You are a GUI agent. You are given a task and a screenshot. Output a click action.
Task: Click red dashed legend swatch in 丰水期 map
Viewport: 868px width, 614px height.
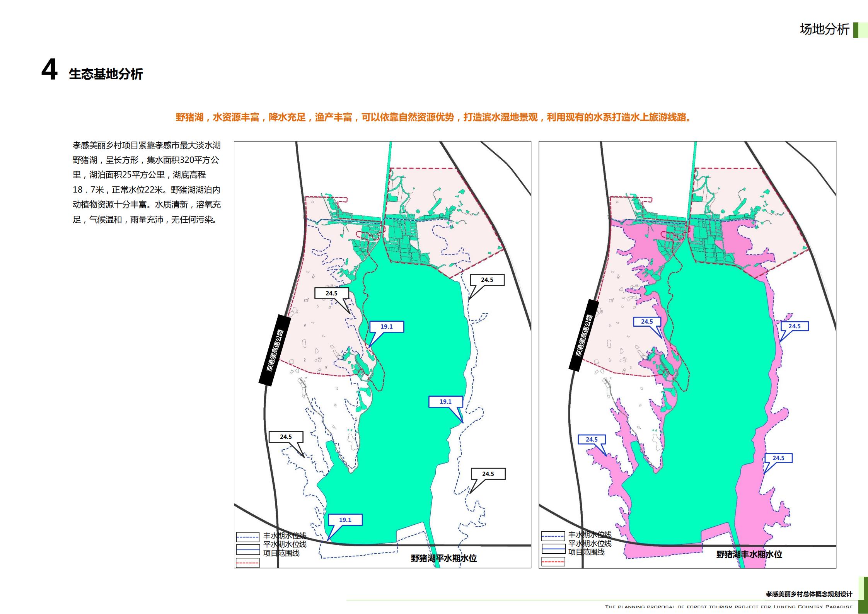553,561
